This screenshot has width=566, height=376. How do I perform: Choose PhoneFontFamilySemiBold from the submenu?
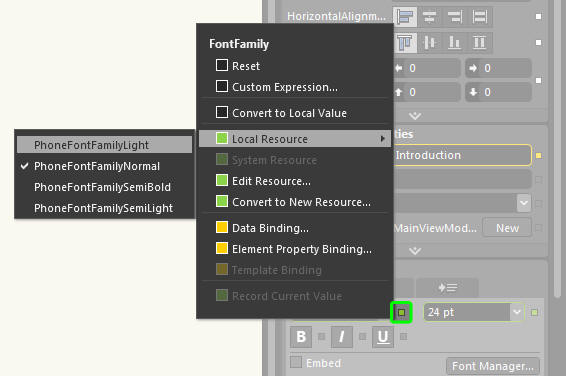[103, 187]
